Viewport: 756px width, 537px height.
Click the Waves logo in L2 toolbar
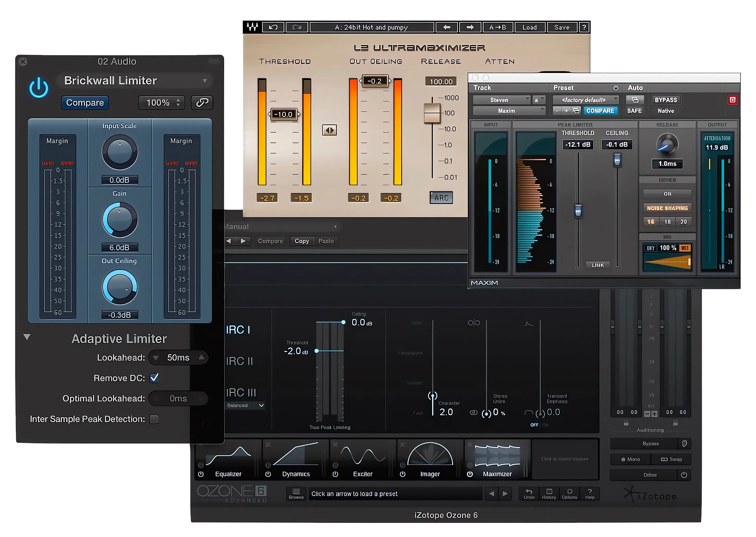[x=252, y=27]
